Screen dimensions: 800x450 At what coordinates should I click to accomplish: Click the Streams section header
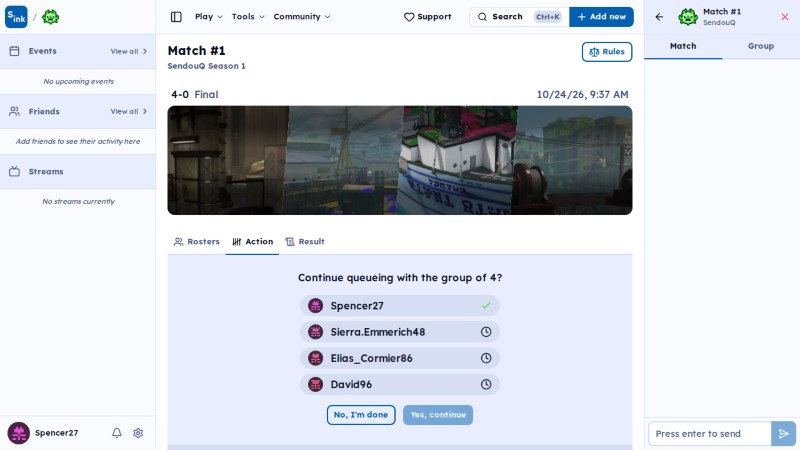pos(78,171)
